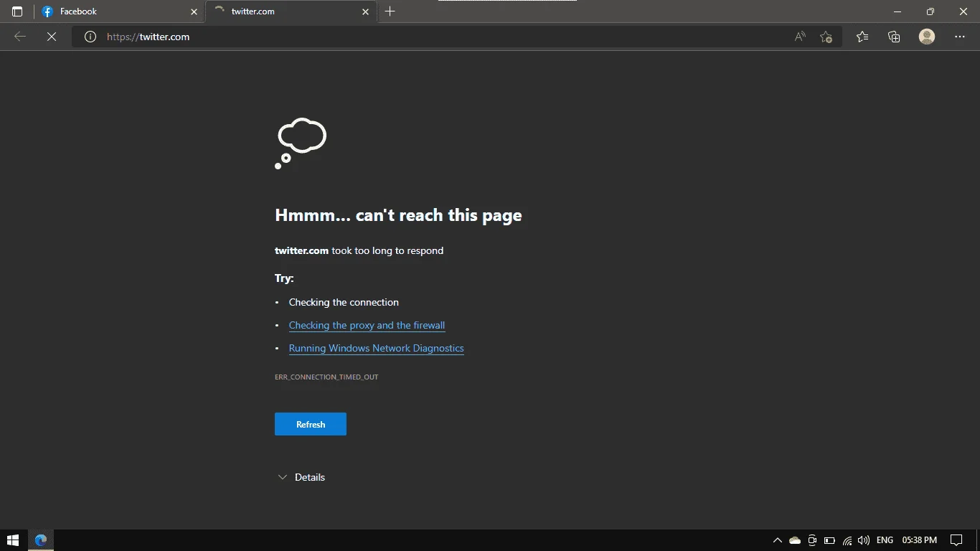Open volume speaker tray icon
980x551 pixels.
pyautogui.click(x=864, y=540)
